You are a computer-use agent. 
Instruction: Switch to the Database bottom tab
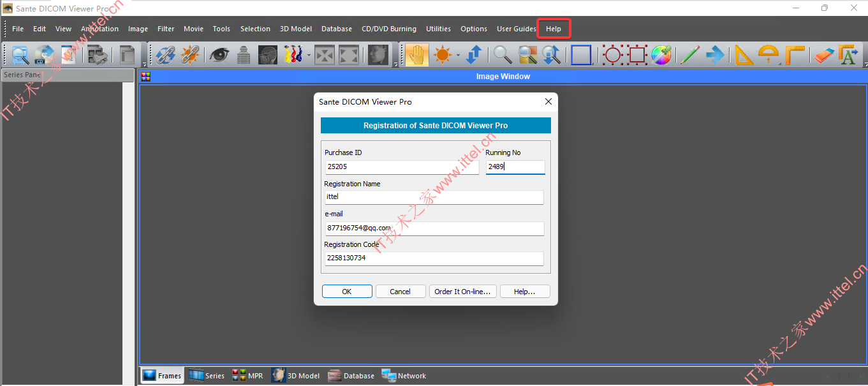tap(351, 376)
